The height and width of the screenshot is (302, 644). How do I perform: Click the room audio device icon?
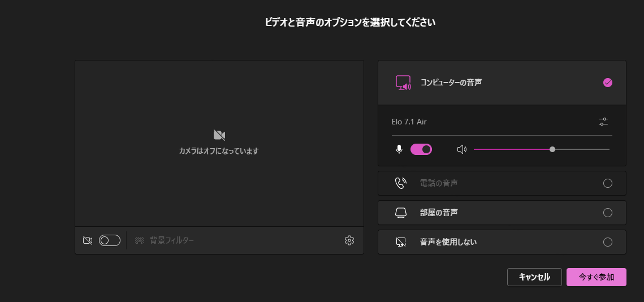click(x=401, y=213)
